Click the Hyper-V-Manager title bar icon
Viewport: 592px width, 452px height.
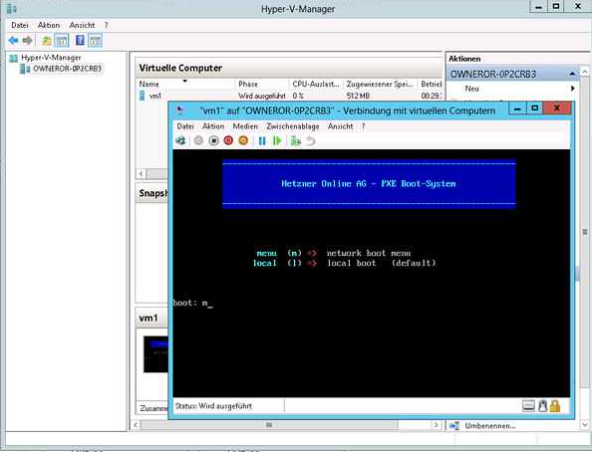tap(12, 8)
